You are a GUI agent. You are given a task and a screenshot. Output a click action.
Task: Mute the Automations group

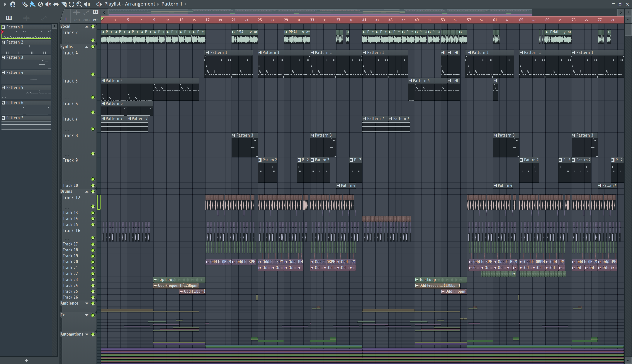93,334
